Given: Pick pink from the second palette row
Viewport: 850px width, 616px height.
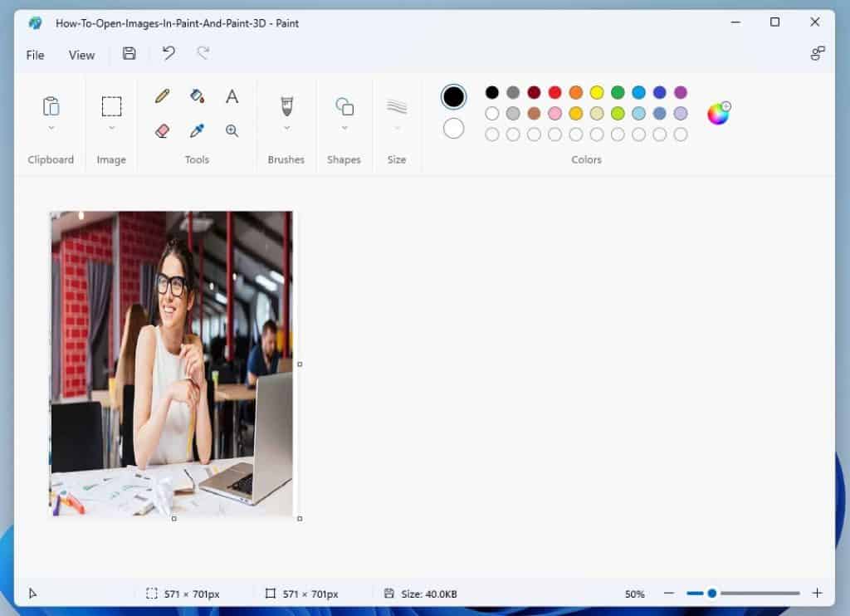Looking at the screenshot, I should pyautogui.click(x=554, y=114).
